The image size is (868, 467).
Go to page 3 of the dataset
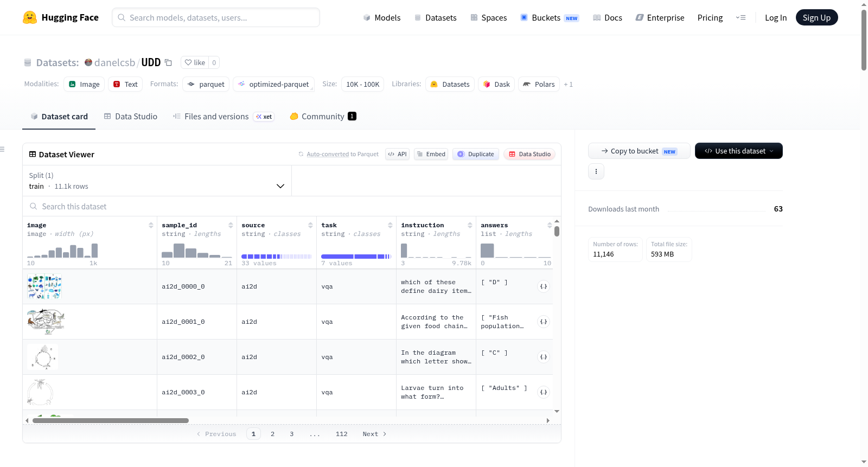(x=291, y=434)
